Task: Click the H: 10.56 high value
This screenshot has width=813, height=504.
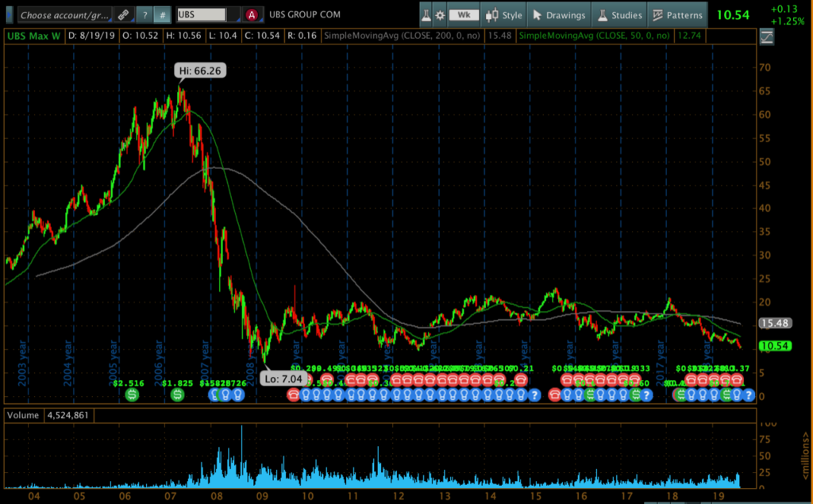Action: [183, 36]
